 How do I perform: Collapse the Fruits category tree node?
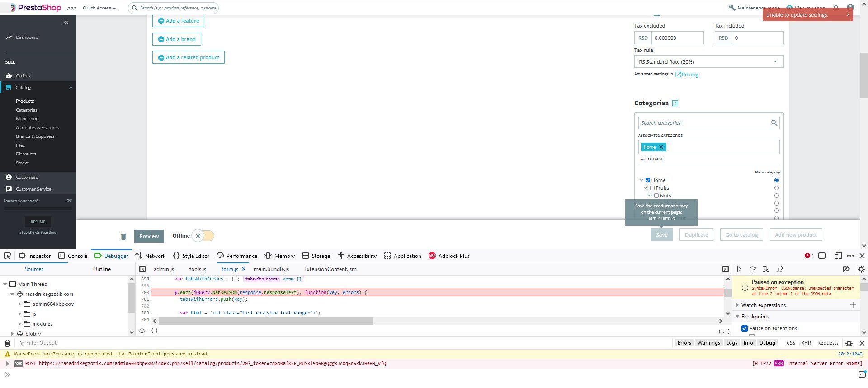click(x=646, y=188)
